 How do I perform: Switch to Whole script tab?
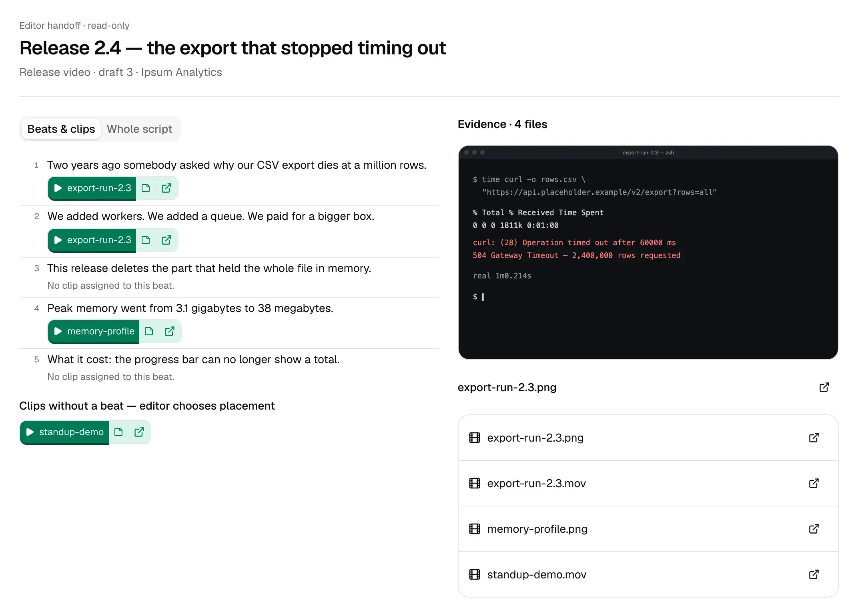140,129
